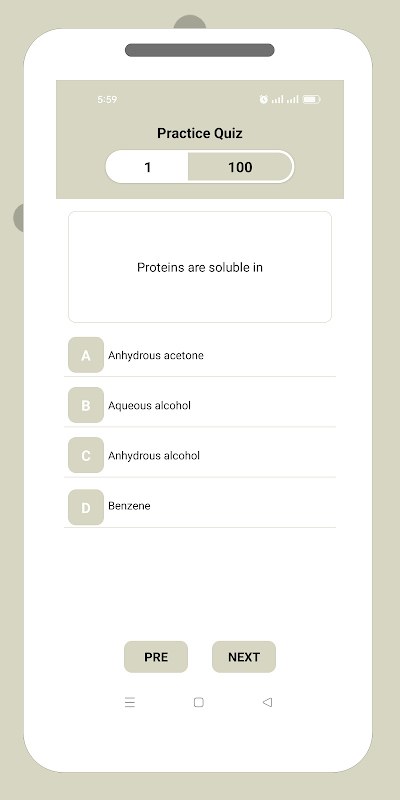This screenshot has height=800, width=400.
Task: Select answer badge B
Action: point(86,405)
